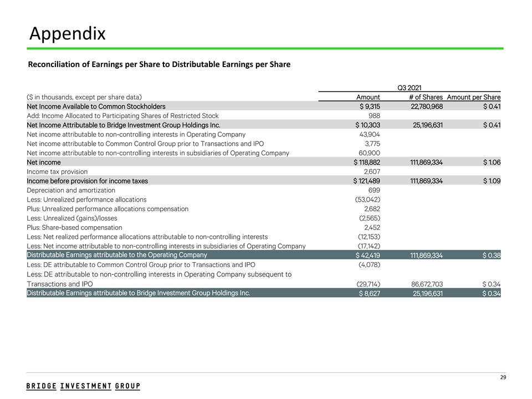Click the $ 8,627 amount in last row
The image size is (532, 399).
(x=369, y=293)
